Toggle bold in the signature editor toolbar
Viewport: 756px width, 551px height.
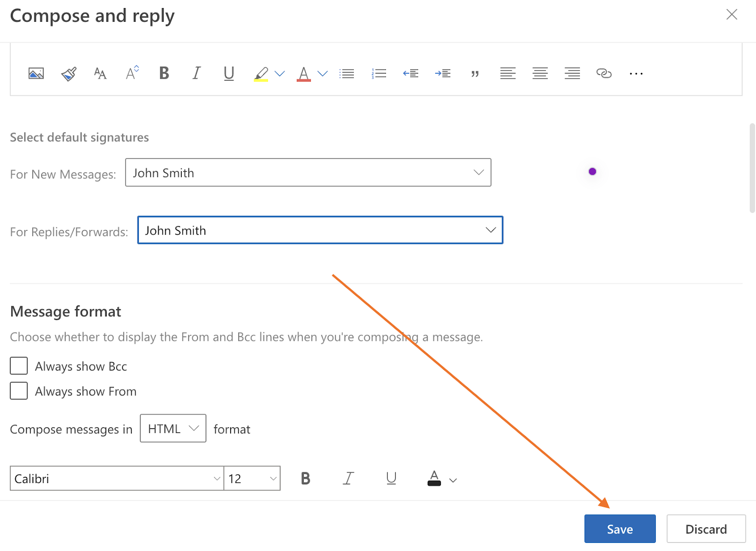click(x=164, y=73)
